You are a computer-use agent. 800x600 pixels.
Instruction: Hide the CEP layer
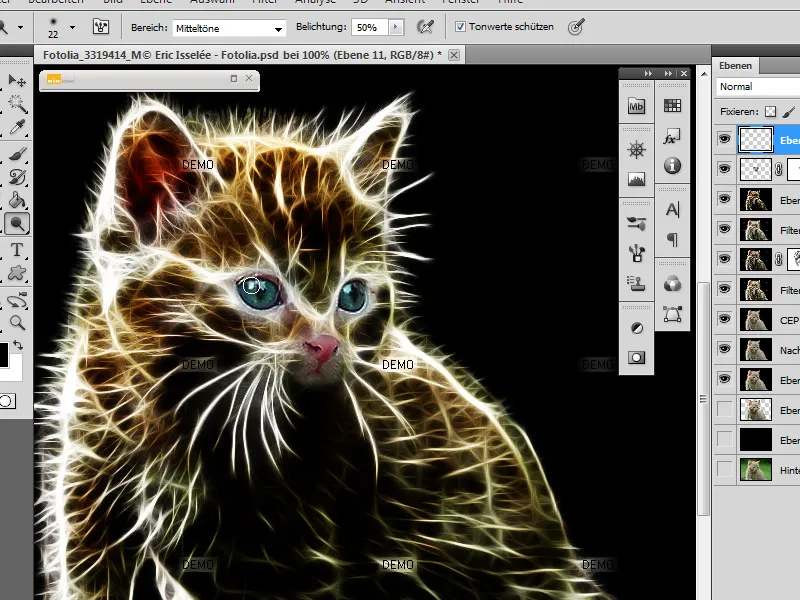[x=724, y=319]
